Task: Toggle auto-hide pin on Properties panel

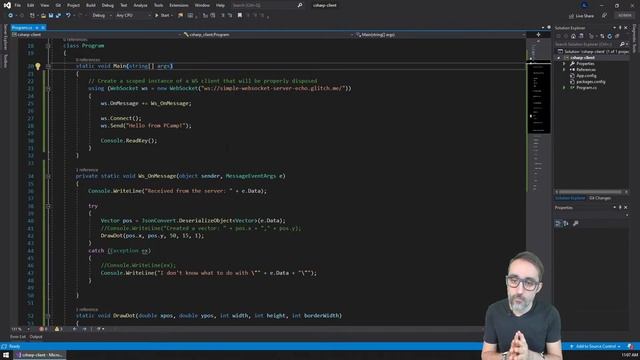Action: pyautogui.click(x=620, y=208)
